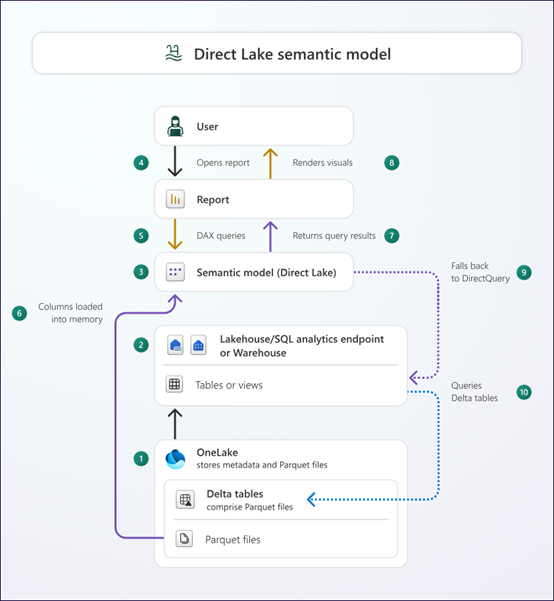Click the Parquet files document icon
The image size is (554, 601).
click(184, 539)
